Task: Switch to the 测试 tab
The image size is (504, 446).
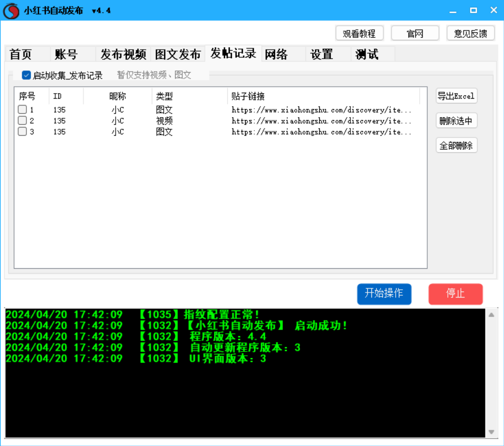Action: click(373, 54)
